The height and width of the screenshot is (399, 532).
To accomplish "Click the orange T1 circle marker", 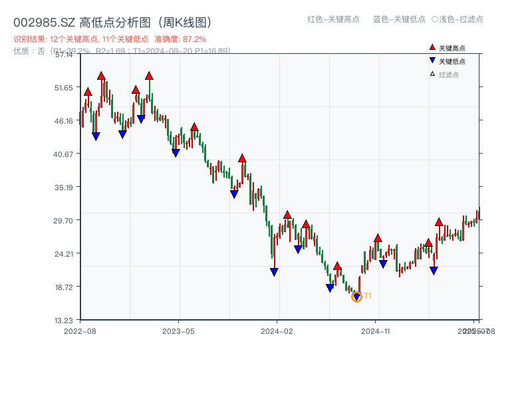I will (356, 297).
